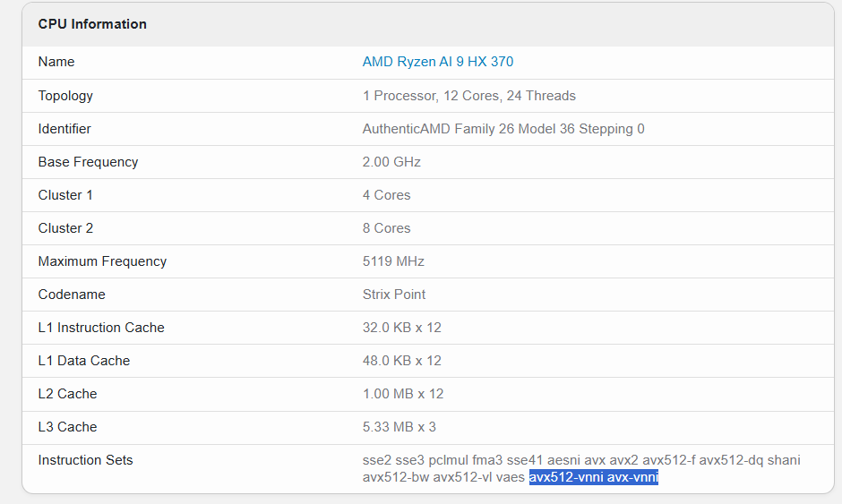The width and height of the screenshot is (842, 504).
Task: Click the highlighted 'avx512-vnni avx-vnni' text
Action: [594, 477]
